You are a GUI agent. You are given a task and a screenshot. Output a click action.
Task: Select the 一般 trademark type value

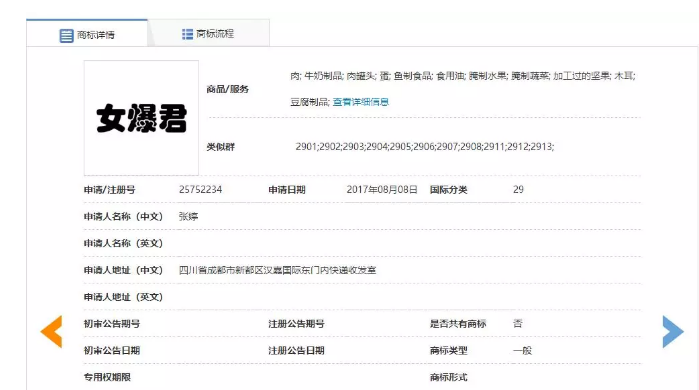click(522, 351)
